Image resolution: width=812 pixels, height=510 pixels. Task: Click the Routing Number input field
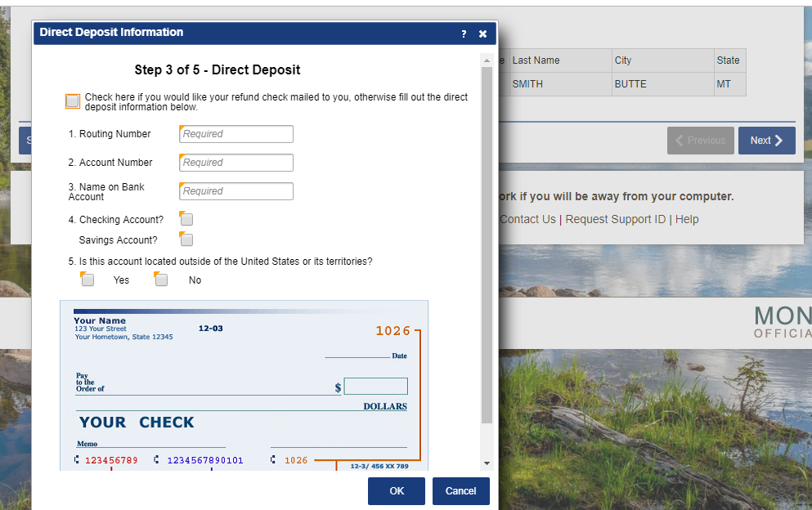tap(236, 134)
